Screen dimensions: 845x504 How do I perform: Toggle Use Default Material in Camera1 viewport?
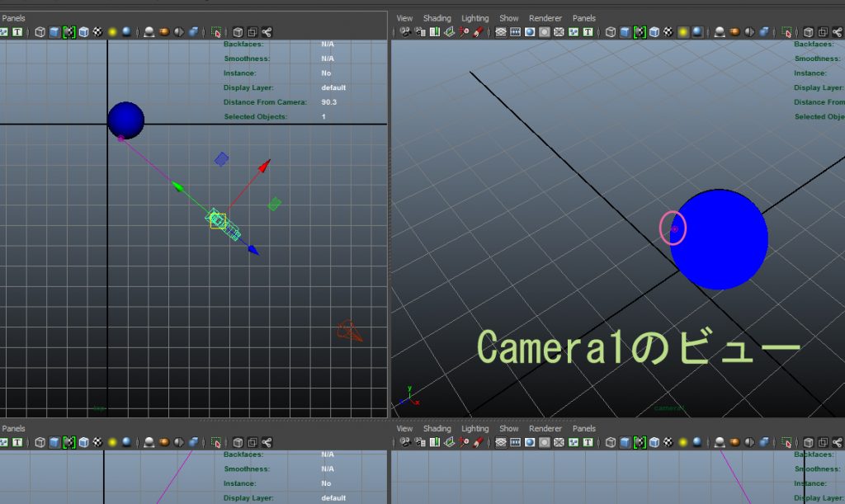pyautogui.click(x=640, y=32)
